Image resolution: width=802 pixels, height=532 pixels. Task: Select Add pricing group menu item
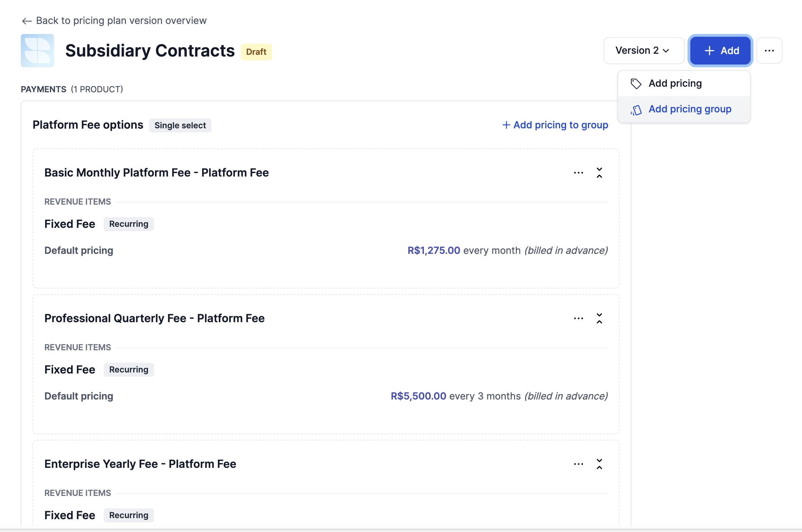tap(690, 109)
